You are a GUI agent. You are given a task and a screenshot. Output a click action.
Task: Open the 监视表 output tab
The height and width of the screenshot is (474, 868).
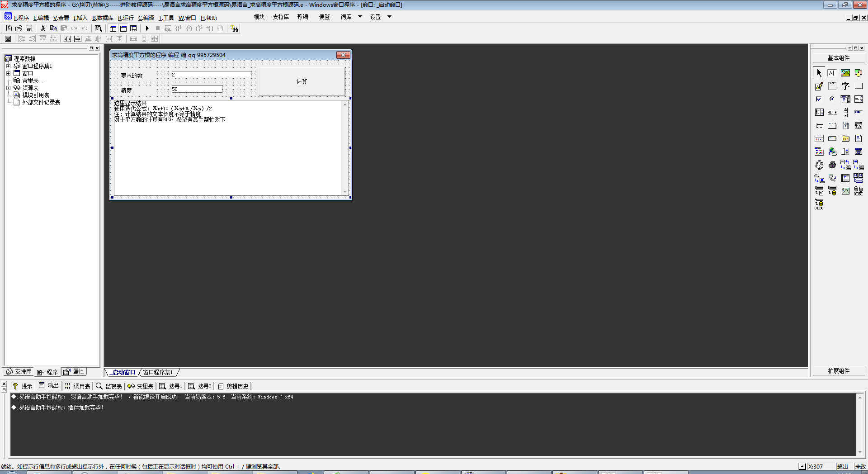(x=109, y=386)
